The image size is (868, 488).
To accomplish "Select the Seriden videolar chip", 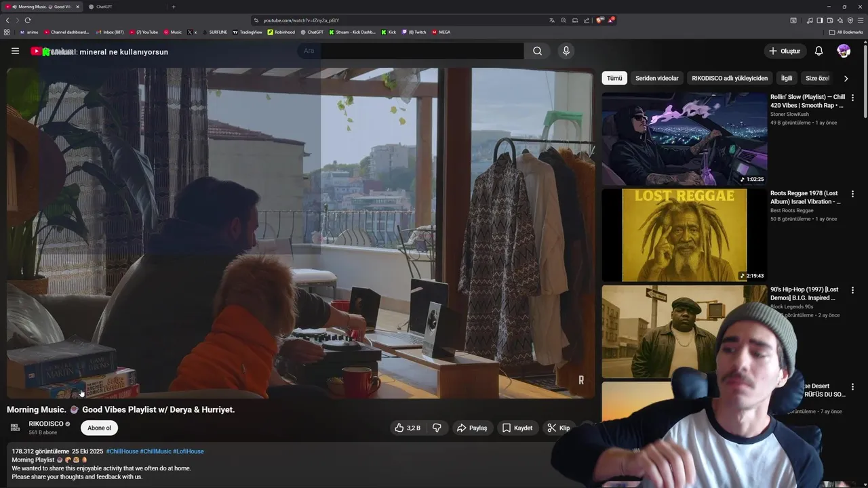I will 656,78.
